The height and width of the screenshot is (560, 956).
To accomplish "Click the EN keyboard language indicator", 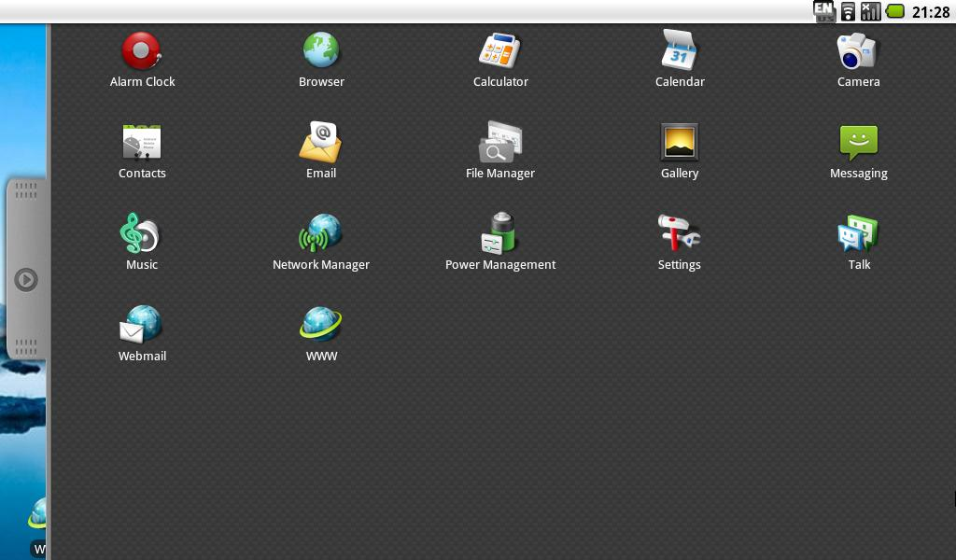I will 823,11.
